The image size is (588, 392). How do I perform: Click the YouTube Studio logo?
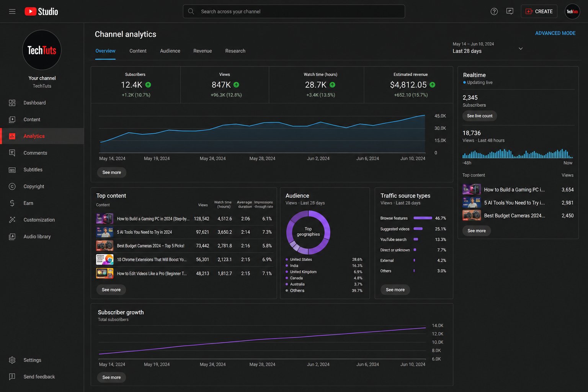[41, 11]
